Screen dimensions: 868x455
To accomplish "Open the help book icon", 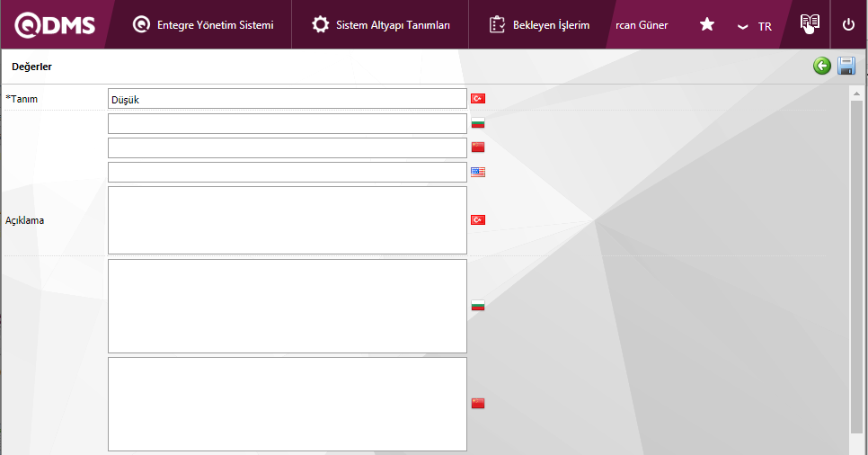I will (x=810, y=22).
